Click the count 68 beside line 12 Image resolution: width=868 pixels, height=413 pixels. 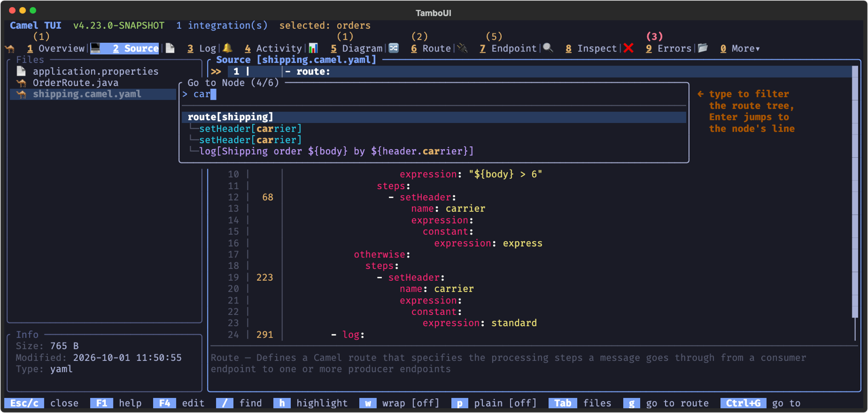267,197
